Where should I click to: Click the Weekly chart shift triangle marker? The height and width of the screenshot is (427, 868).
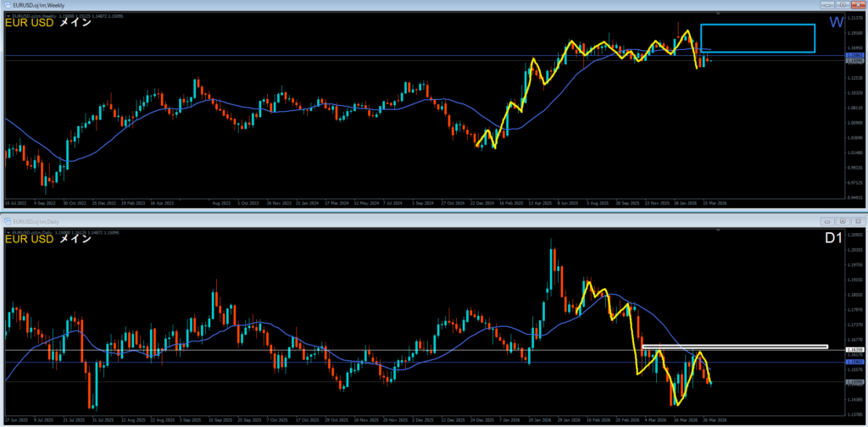[x=719, y=14]
